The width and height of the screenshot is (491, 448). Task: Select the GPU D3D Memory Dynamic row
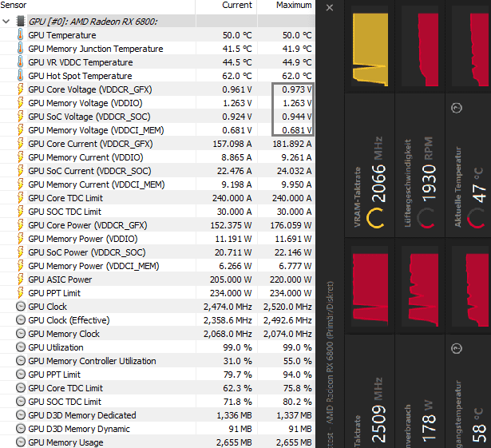coord(157,429)
